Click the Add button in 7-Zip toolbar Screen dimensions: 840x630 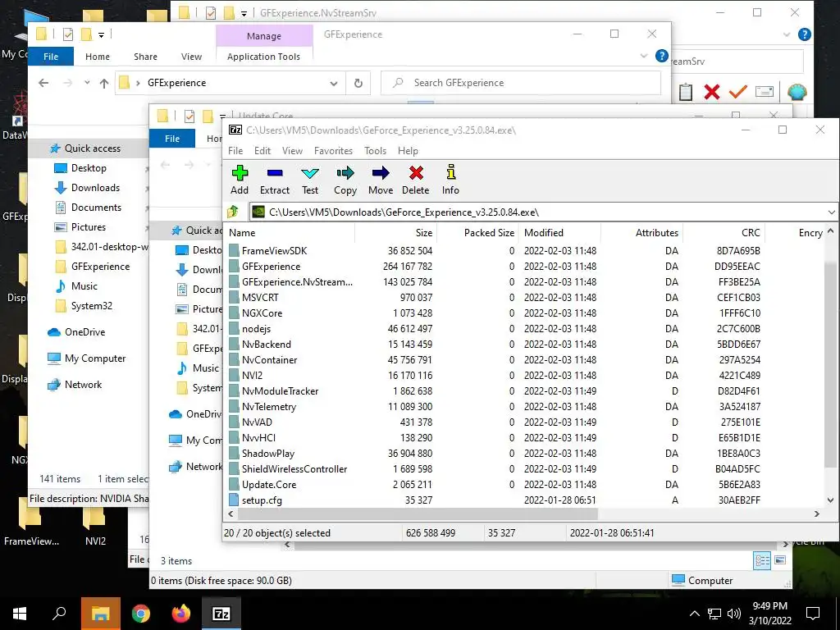click(x=240, y=180)
